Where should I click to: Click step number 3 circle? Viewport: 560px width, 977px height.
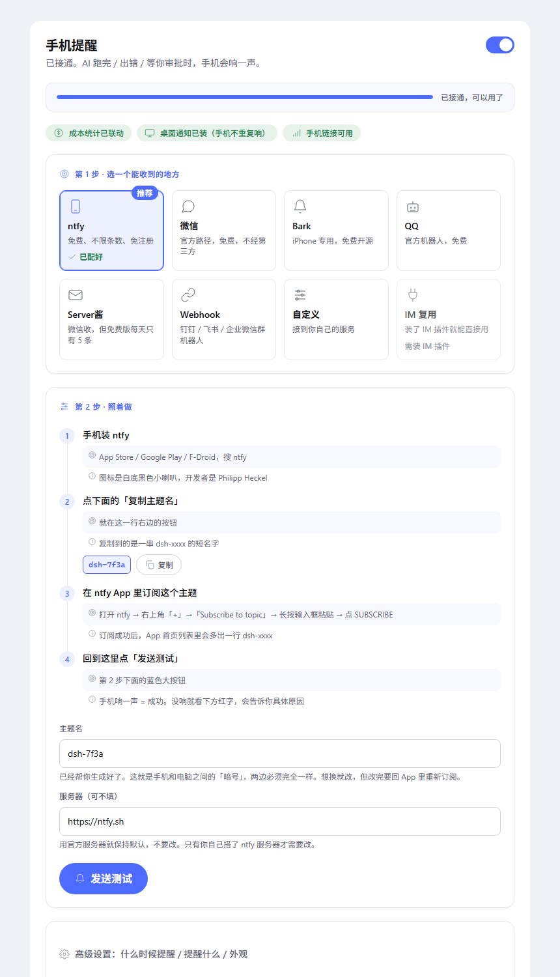[67, 593]
